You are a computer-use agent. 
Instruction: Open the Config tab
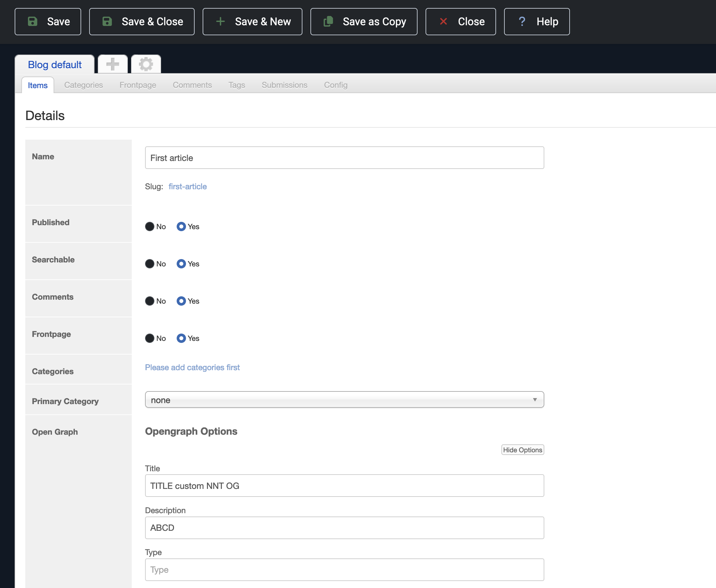point(335,85)
